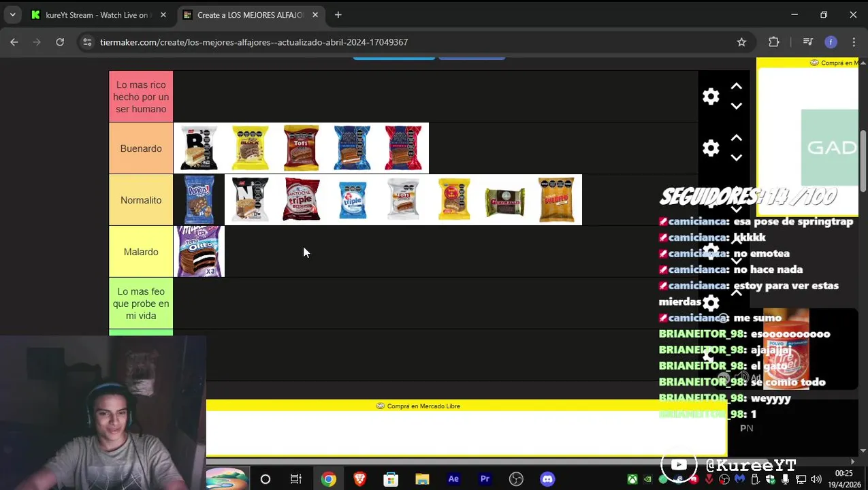The height and width of the screenshot is (490, 868).
Task: Select the black 'B' alfajor in Buenardo
Action: (x=199, y=148)
